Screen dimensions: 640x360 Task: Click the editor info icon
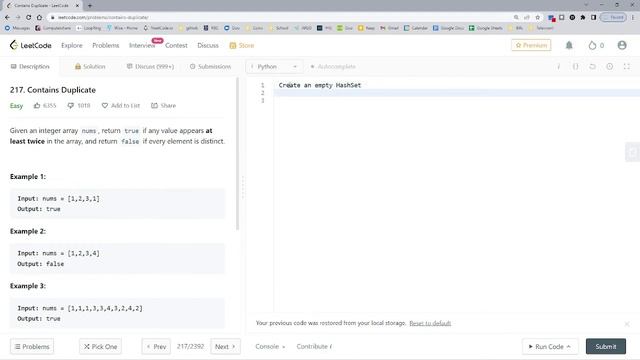click(558, 67)
